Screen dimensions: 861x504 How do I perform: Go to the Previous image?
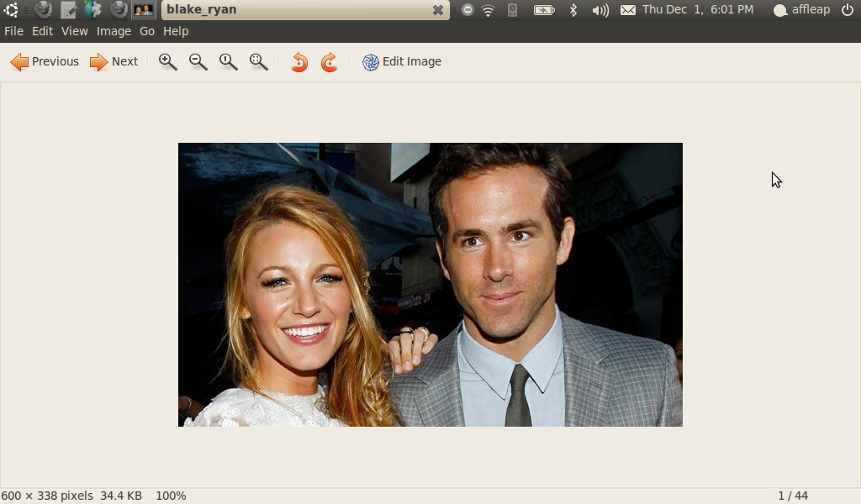45,62
